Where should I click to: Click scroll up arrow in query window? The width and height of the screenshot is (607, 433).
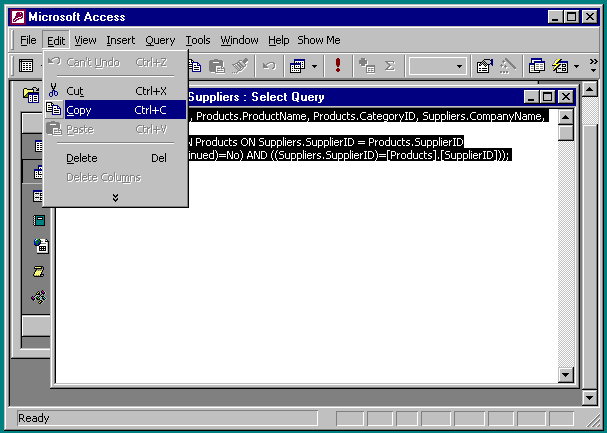(565, 117)
